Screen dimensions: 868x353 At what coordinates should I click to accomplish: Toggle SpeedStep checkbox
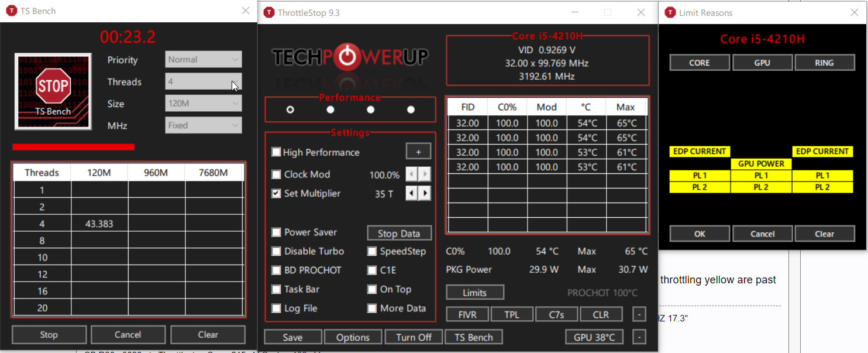[x=372, y=251]
